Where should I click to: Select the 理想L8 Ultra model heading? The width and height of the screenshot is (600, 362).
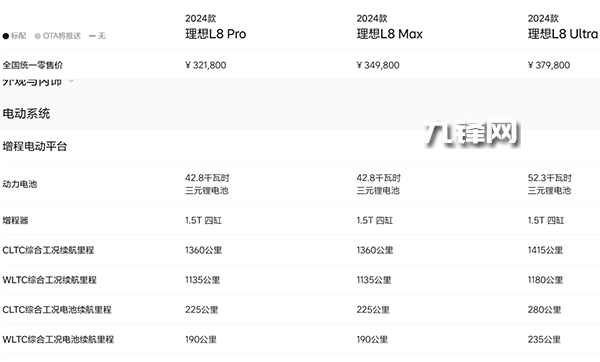[x=563, y=34]
